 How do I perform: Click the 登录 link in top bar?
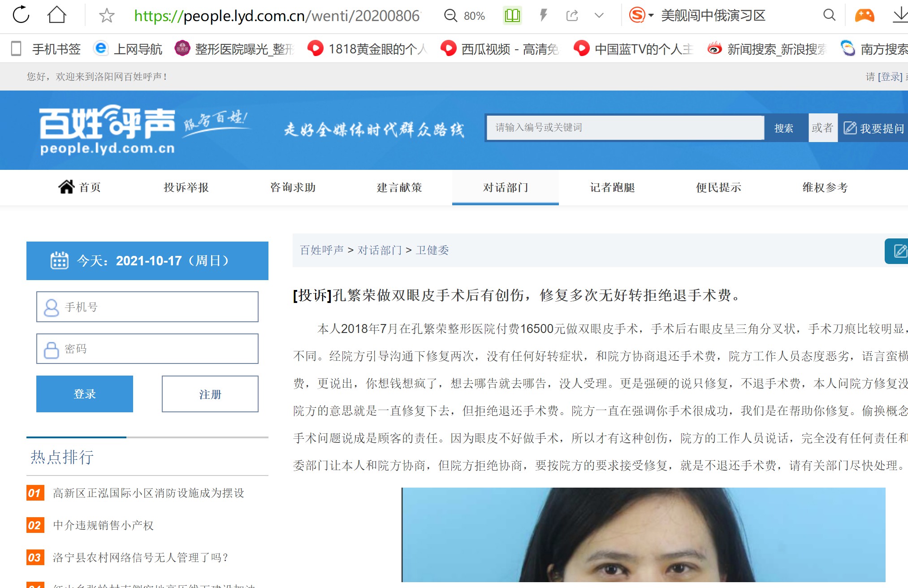(890, 77)
